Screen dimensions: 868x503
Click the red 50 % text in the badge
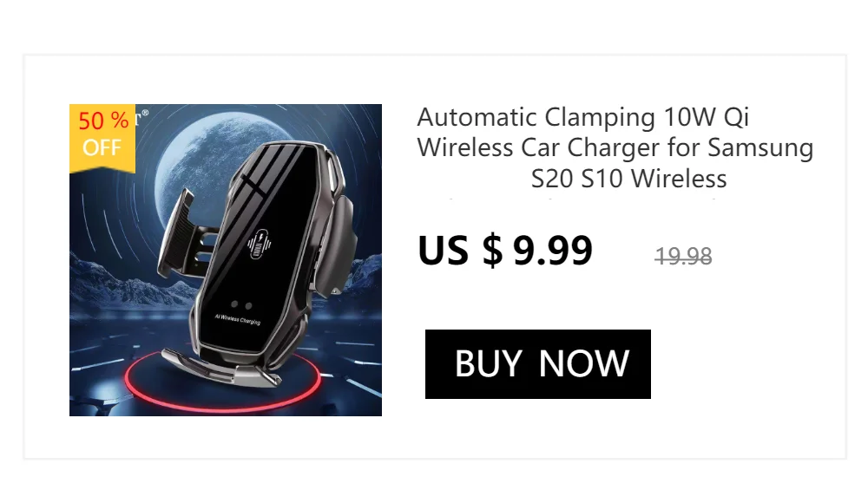[x=103, y=121]
